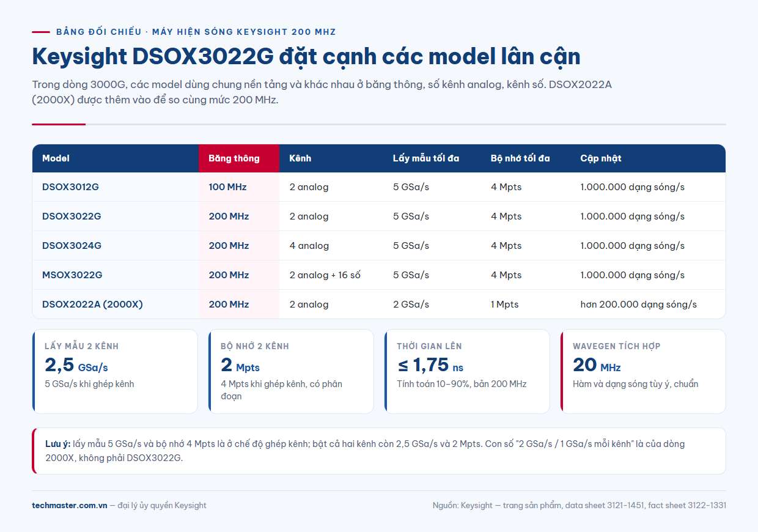758x532 pixels.
Task: Click the '2,5 GSa/s' card value
Action: pyautogui.click(x=76, y=365)
